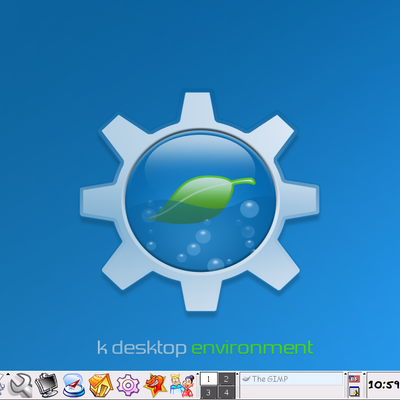Open the Home folder house icon

(x=101, y=386)
